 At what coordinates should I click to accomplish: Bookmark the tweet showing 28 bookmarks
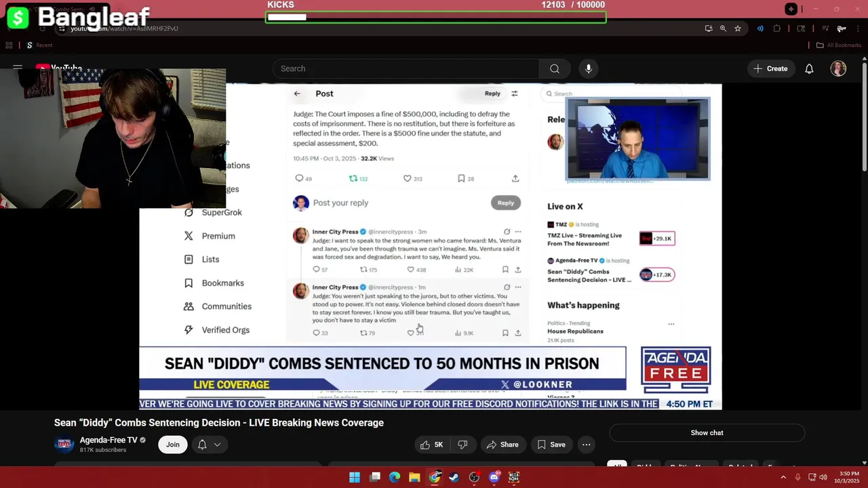466,178
